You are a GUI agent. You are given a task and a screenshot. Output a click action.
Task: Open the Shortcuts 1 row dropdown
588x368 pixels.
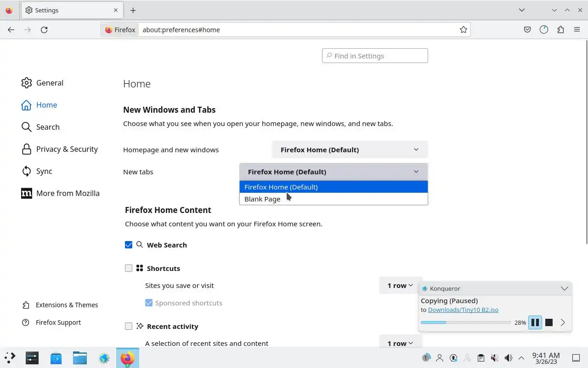[x=400, y=285]
